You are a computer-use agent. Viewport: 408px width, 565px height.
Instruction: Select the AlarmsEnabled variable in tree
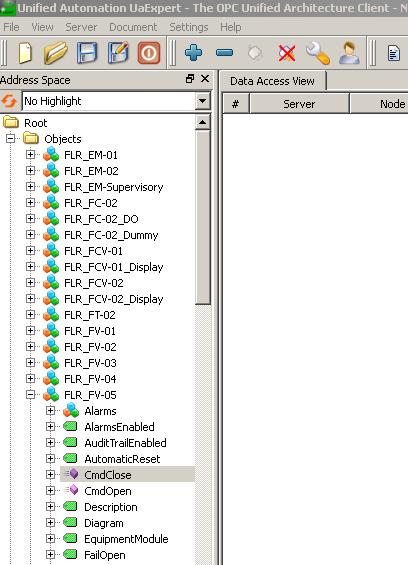[119, 427]
